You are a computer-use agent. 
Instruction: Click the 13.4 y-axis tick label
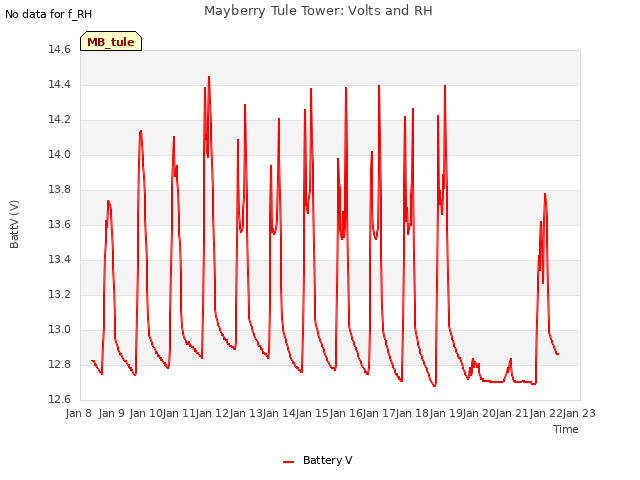coord(60,260)
